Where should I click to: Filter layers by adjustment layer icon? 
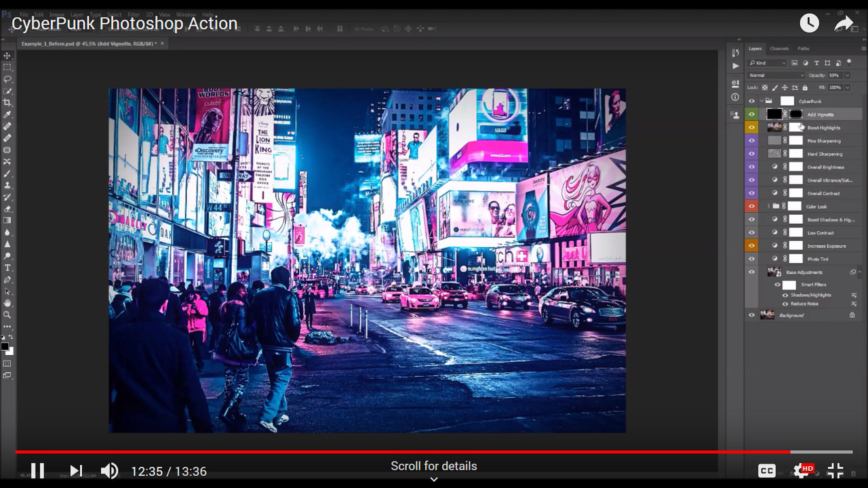pos(806,63)
